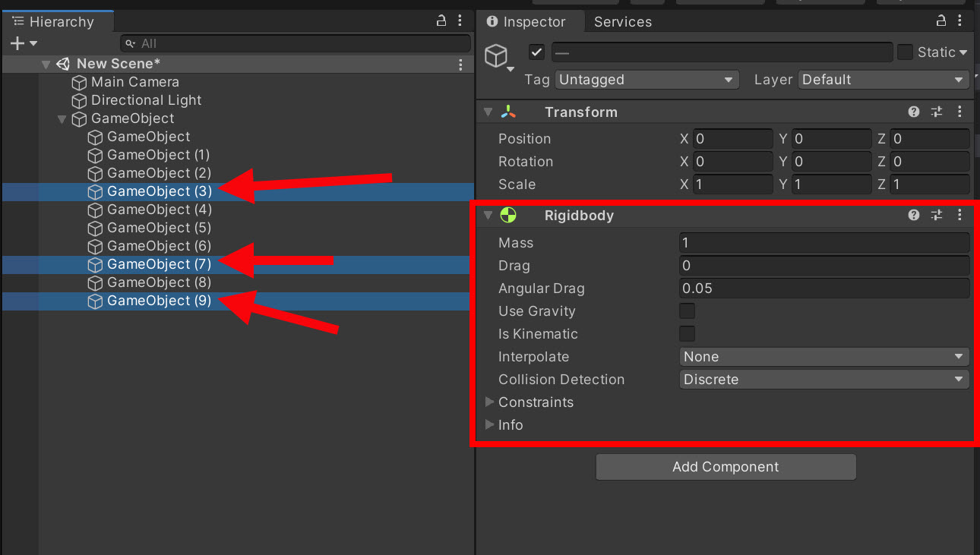This screenshot has width=980, height=555.
Task: Select GameObject (4) in Hierarchy
Action: [x=159, y=210]
